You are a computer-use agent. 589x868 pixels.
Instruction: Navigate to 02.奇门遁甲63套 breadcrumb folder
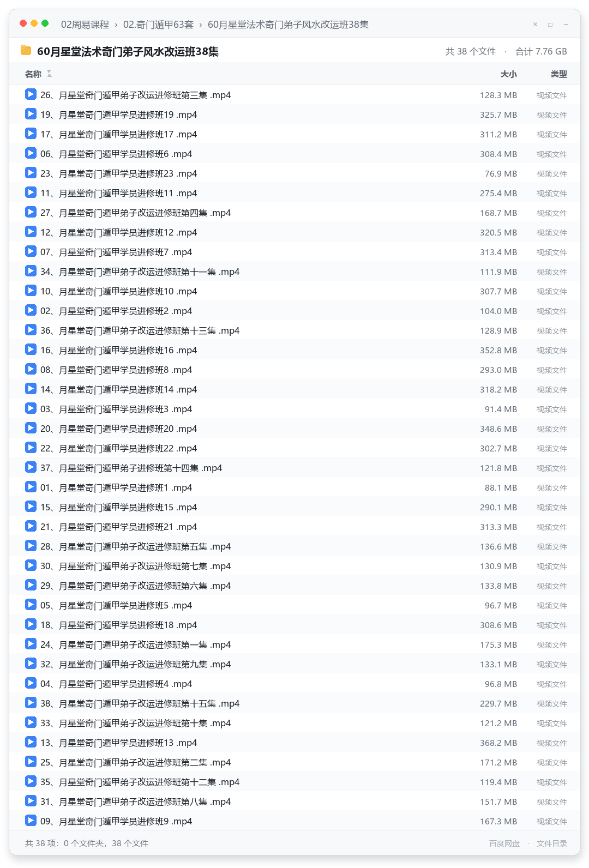point(158,25)
